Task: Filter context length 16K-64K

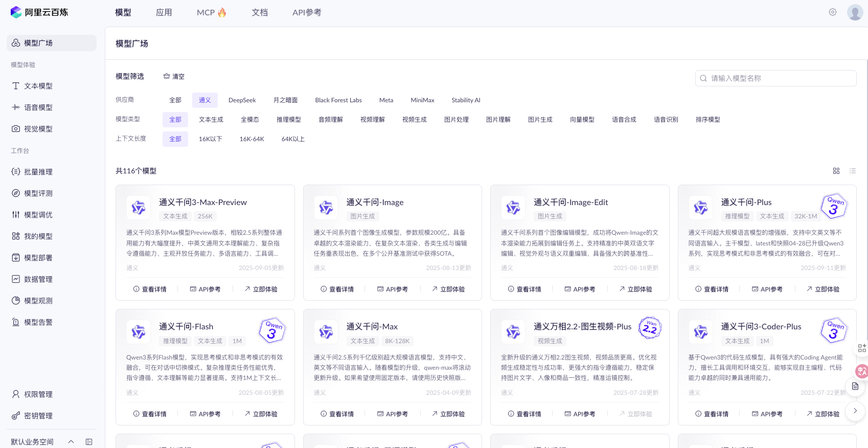Action: pos(252,139)
